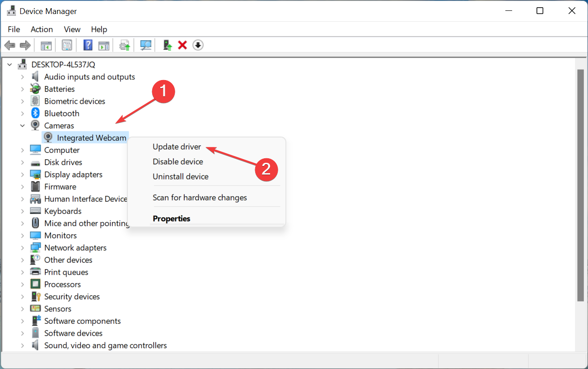Select the Software components label

click(x=83, y=321)
